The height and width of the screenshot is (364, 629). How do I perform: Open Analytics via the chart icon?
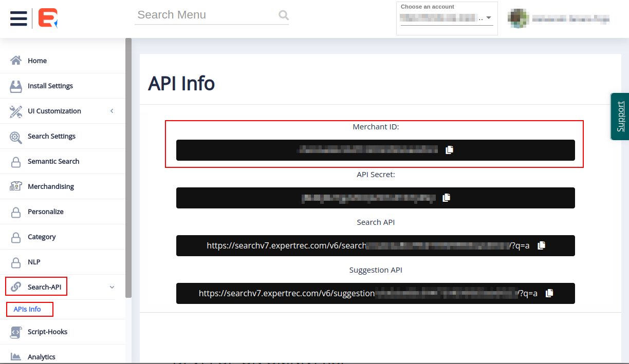point(16,356)
